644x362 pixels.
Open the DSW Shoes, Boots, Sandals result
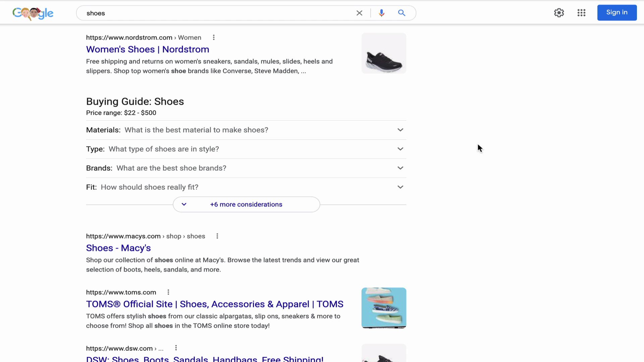pyautogui.click(x=205, y=359)
